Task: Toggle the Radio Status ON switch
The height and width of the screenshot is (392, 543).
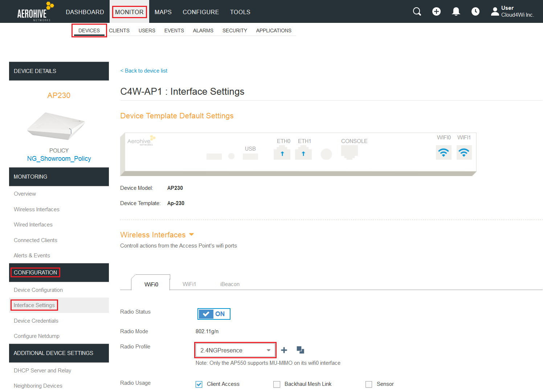Action: (214, 314)
